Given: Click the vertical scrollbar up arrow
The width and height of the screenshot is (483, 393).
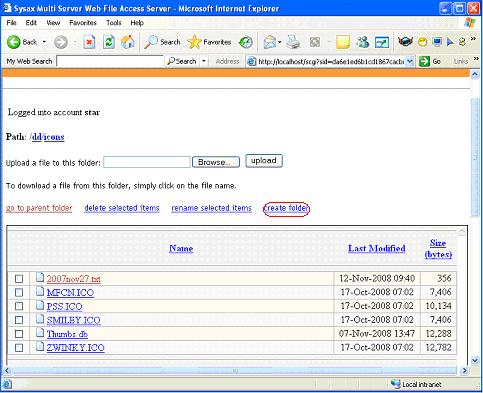Looking at the screenshot, I should click(475, 74).
